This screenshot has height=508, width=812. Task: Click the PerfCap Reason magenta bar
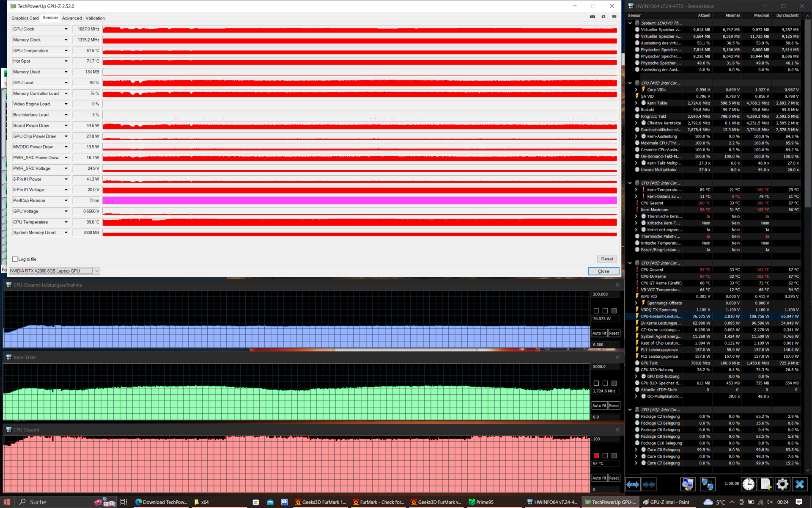[x=359, y=201]
